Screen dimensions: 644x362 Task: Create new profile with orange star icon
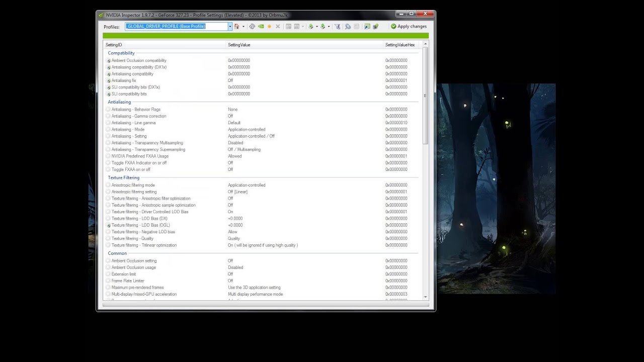269,26
